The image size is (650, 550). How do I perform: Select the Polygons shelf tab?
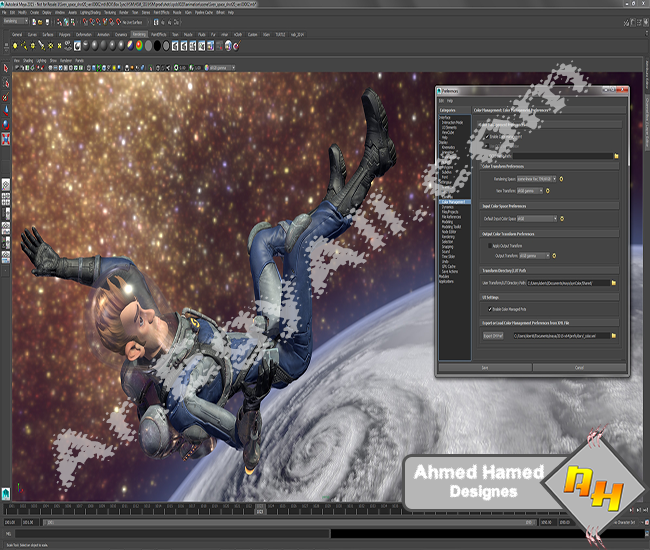(x=64, y=35)
